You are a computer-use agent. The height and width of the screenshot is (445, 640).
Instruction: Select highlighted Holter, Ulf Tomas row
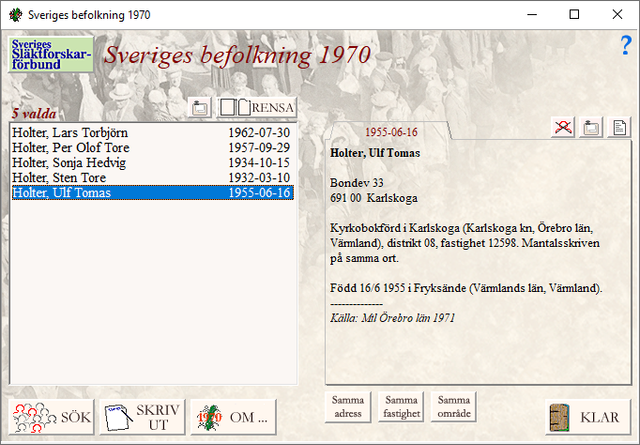click(x=153, y=193)
